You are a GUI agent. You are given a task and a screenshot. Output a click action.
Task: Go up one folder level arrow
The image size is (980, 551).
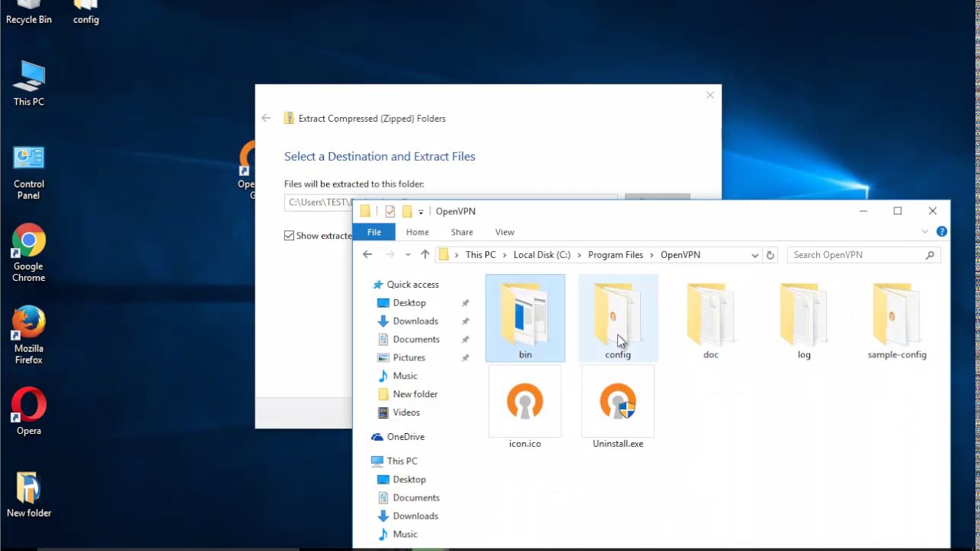425,255
